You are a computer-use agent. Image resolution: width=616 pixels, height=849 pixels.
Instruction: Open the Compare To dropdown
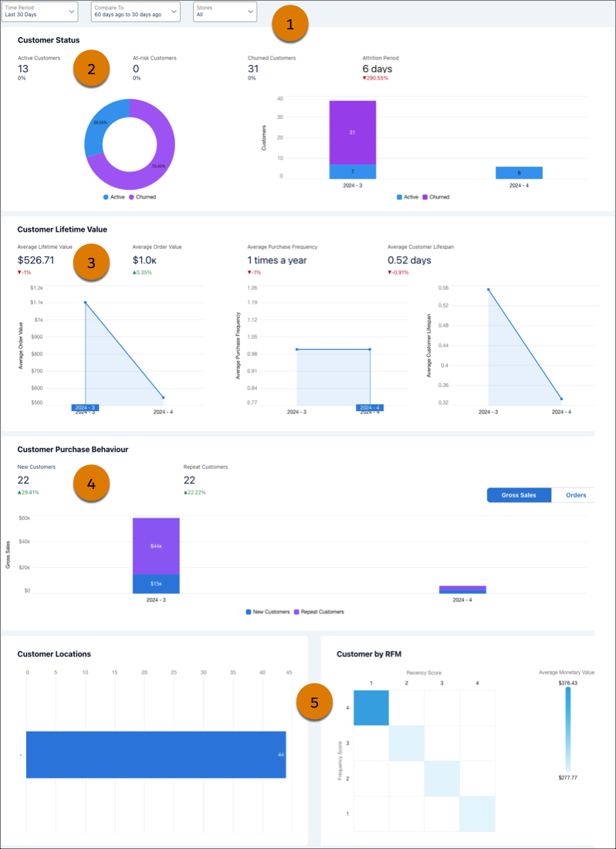pyautogui.click(x=135, y=12)
